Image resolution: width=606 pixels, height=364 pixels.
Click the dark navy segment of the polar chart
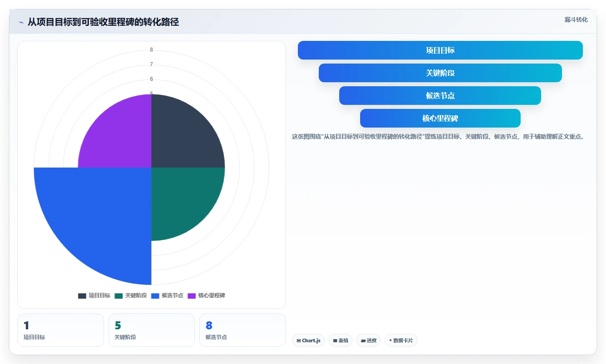182,136
